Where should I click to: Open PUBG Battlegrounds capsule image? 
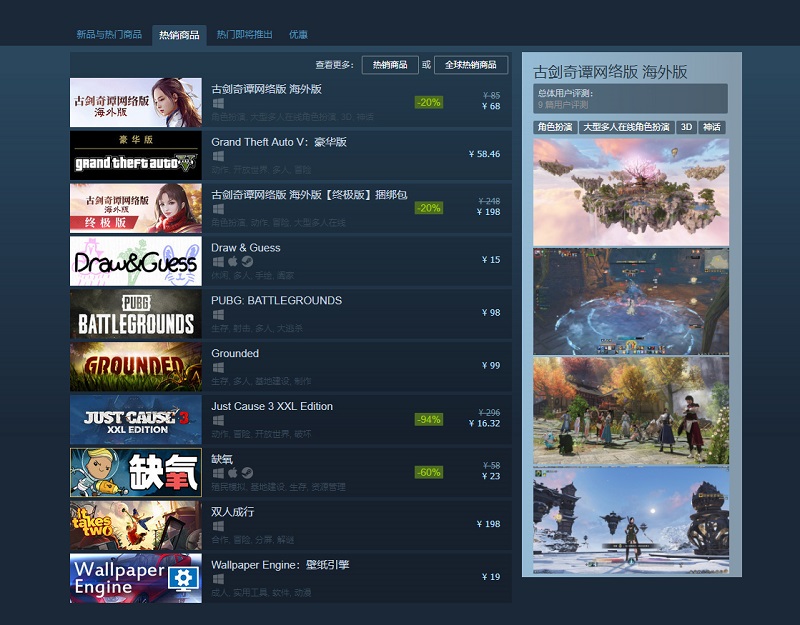point(136,314)
